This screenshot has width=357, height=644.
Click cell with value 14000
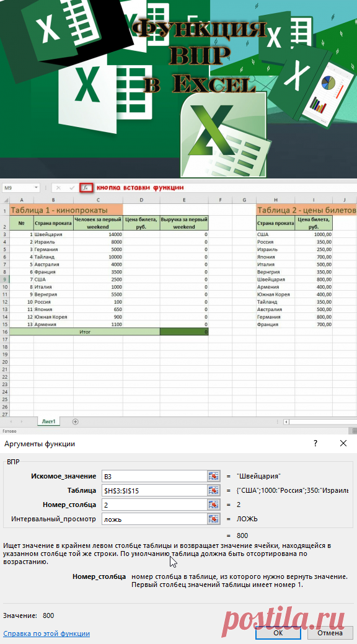98,234
